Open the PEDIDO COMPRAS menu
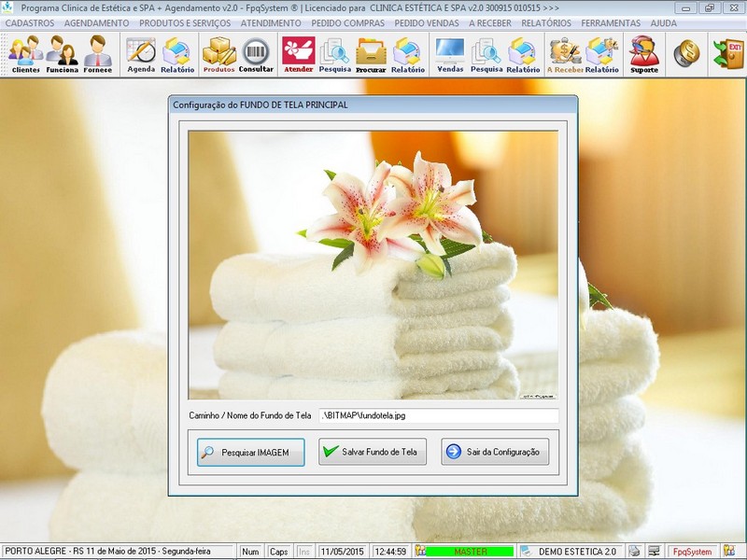 click(x=347, y=22)
